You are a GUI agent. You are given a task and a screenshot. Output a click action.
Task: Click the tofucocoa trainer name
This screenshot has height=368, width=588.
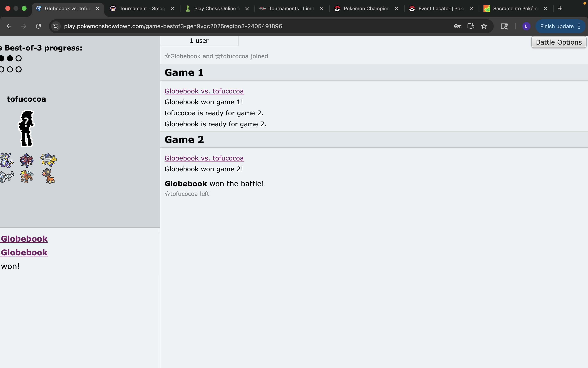(x=26, y=99)
